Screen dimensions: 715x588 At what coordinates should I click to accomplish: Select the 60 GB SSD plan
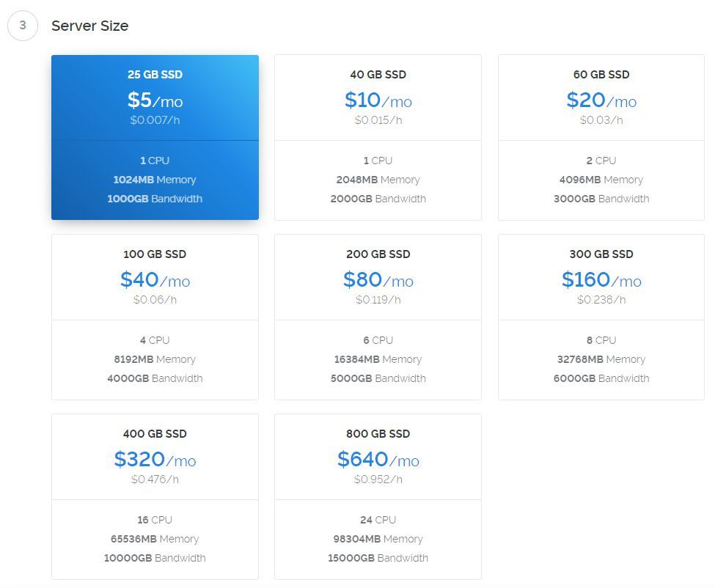[x=601, y=136]
